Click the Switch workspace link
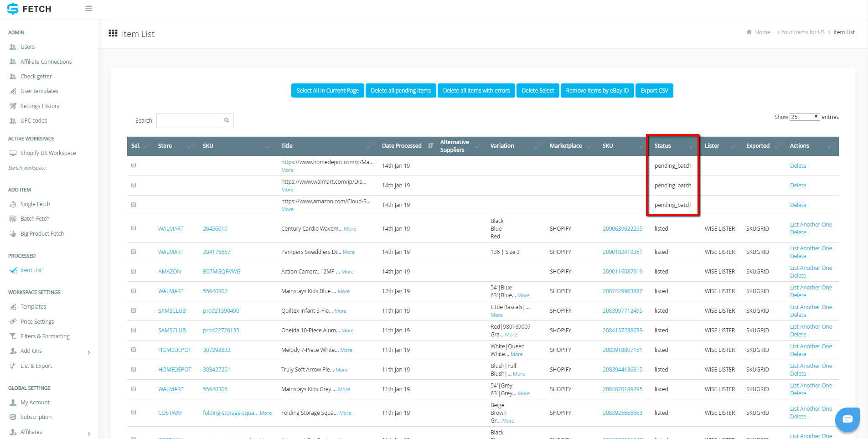 (x=27, y=168)
